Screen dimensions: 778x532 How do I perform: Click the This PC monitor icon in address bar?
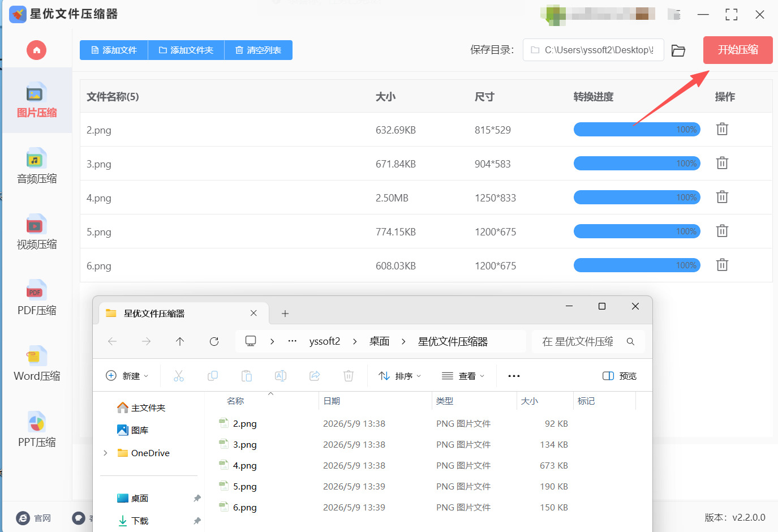(251, 341)
